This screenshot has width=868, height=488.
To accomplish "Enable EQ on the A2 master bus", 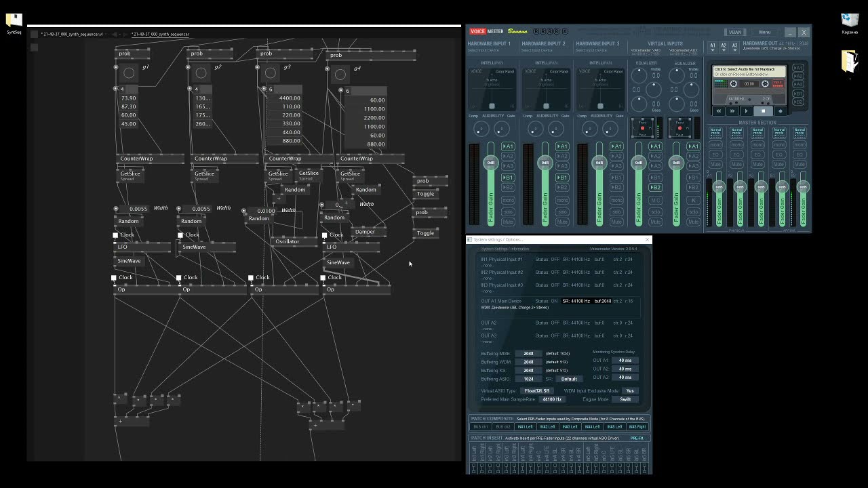I will pos(736,155).
